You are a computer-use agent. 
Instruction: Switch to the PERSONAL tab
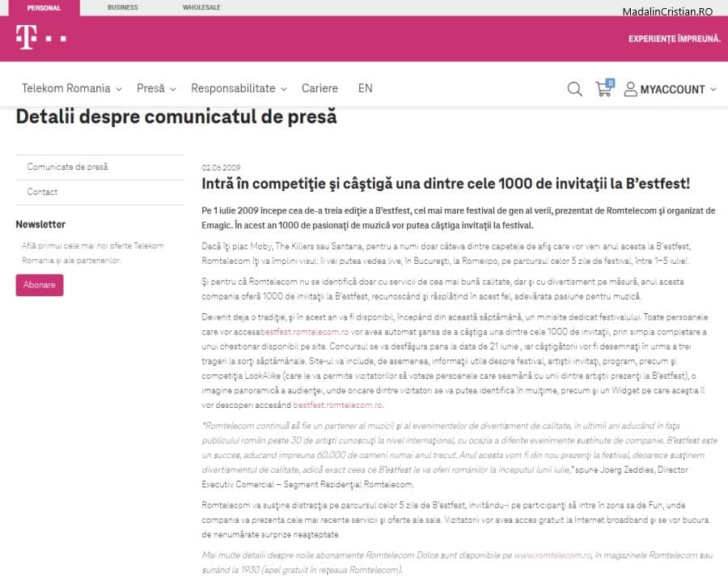[x=44, y=8]
